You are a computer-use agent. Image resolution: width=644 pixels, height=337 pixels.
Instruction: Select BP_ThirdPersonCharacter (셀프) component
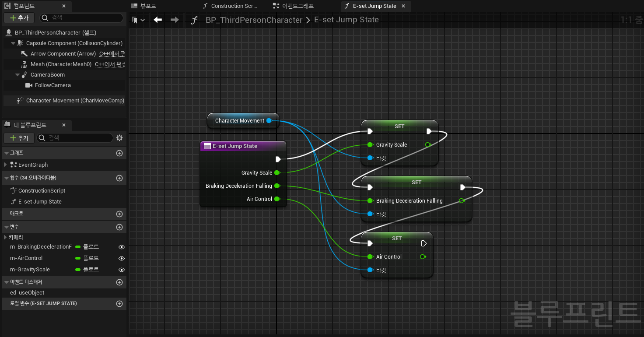(x=64, y=33)
